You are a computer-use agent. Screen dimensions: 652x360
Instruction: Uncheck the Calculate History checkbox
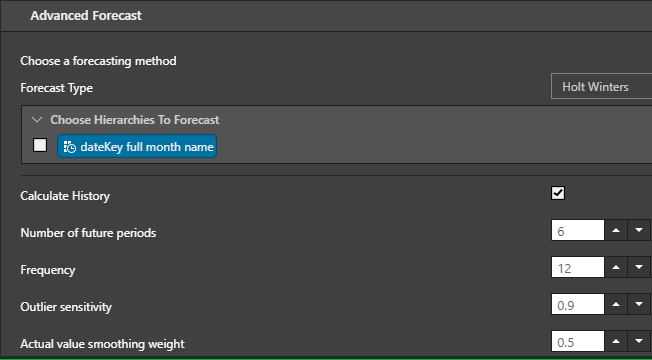point(558,193)
